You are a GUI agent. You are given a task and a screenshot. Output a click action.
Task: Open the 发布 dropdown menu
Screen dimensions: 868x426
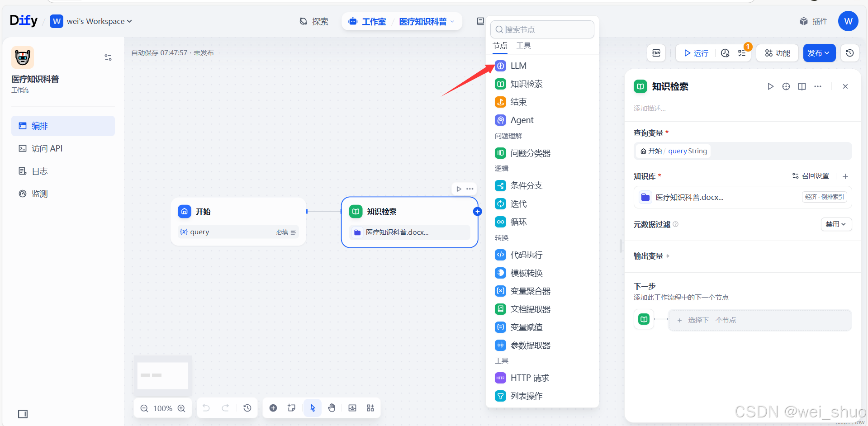point(819,53)
